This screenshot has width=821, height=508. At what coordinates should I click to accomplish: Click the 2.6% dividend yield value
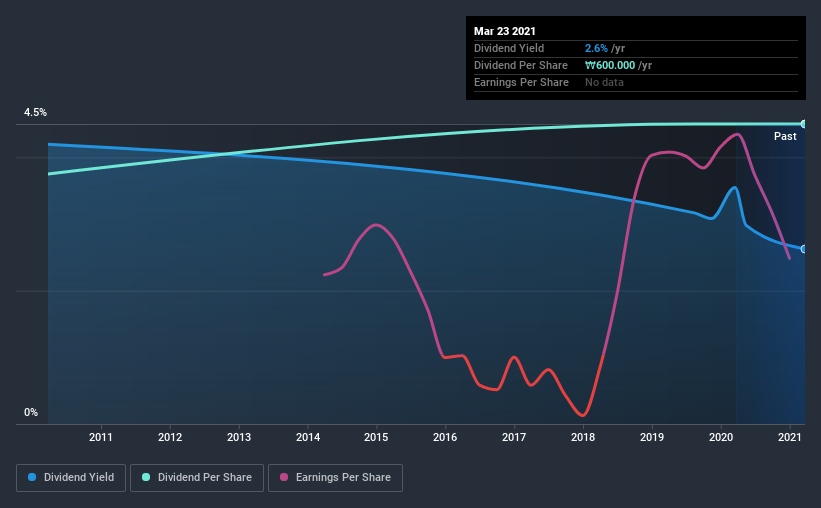click(x=596, y=48)
